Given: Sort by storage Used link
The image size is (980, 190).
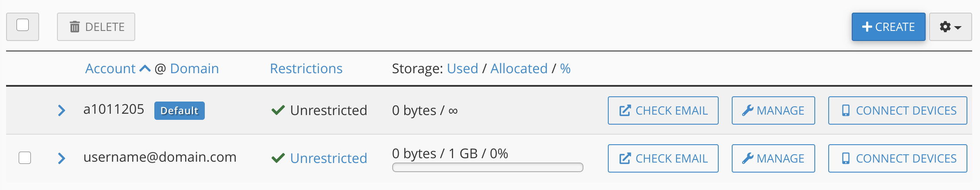Looking at the screenshot, I should tap(462, 69).
